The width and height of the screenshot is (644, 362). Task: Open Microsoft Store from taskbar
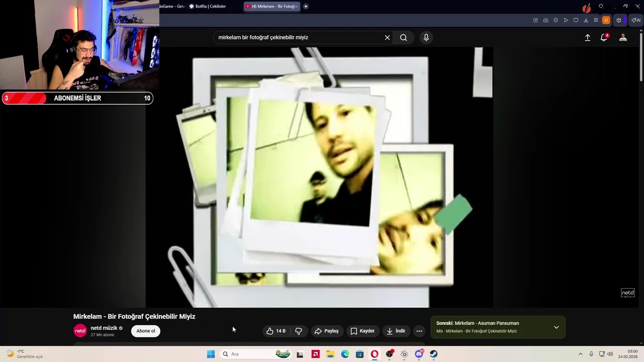click(360, 354)
